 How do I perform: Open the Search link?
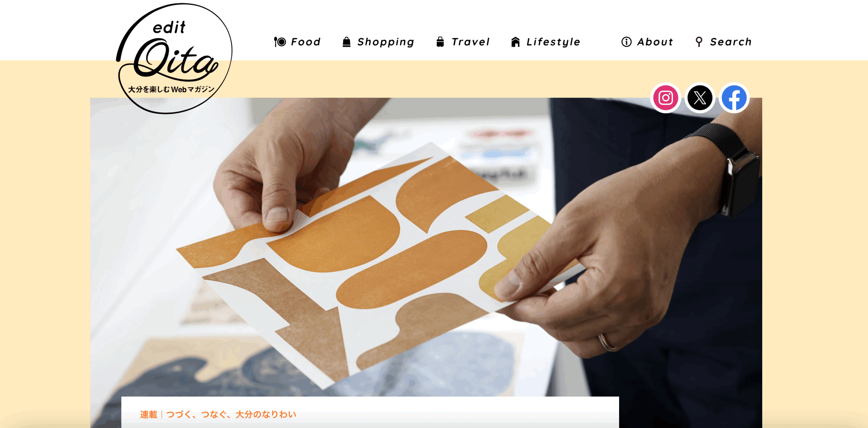[x=731, y=42]
